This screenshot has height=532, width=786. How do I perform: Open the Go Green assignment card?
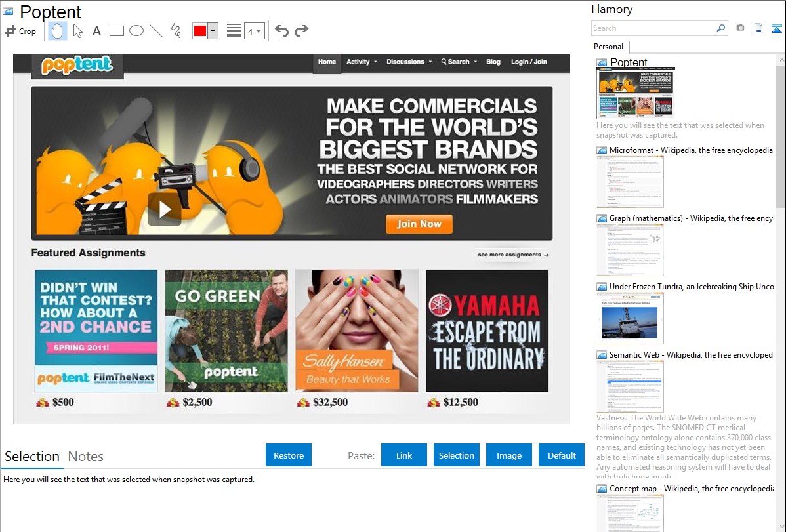(226, 331)
